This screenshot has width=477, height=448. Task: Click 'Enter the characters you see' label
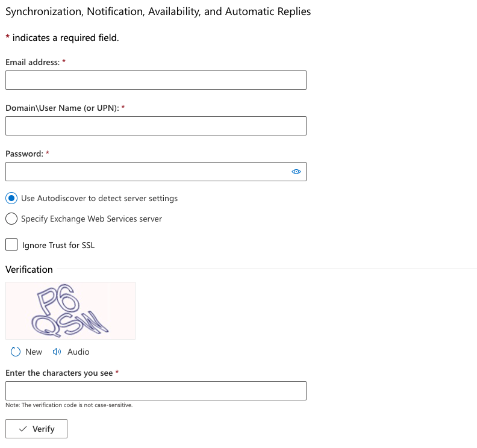59,373
